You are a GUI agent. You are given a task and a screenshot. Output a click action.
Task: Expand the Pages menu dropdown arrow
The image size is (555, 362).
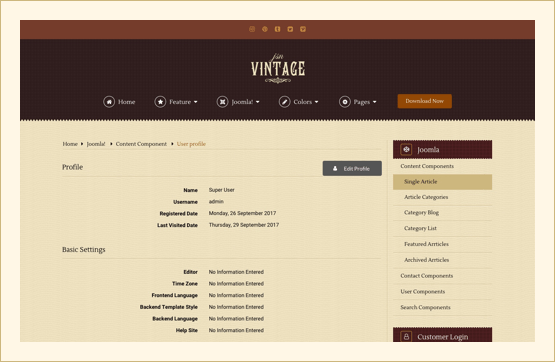point(374,102)
